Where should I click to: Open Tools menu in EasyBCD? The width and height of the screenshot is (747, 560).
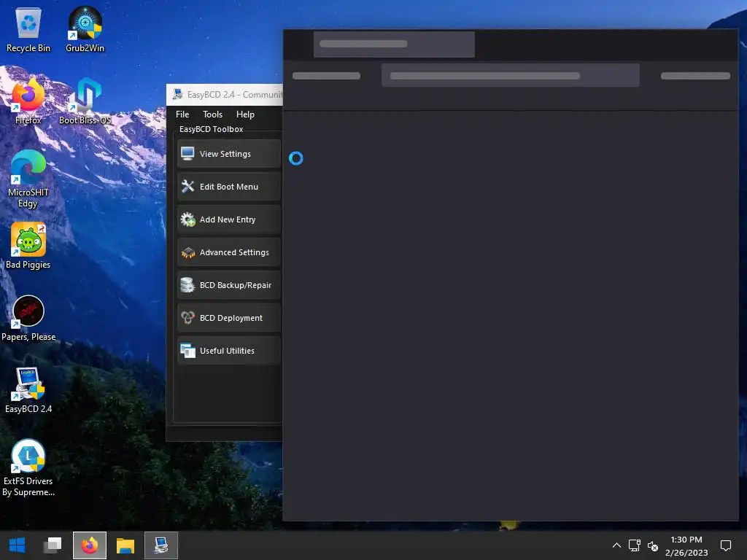click(x=212, y=114)
